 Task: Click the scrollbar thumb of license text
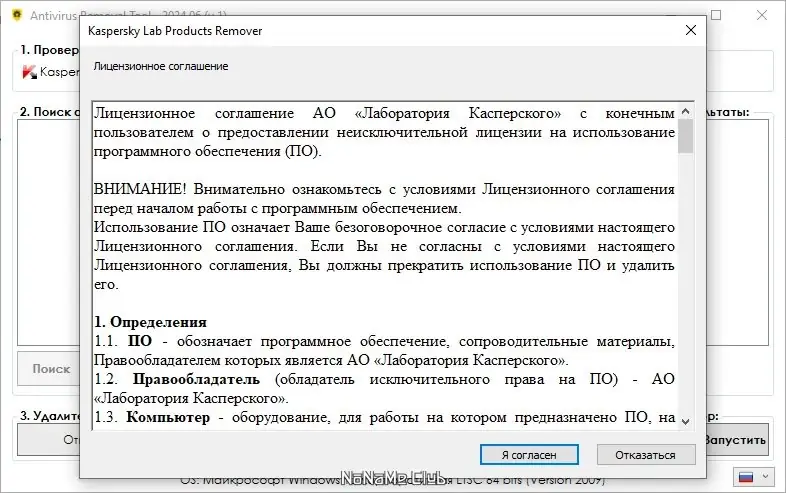point(685,136)
